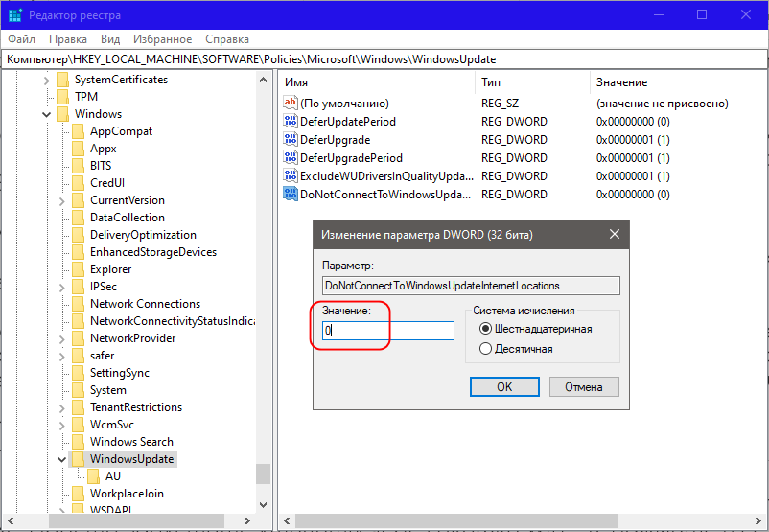769x532 pixels.
Task: Click the AU subfolder icon
Action: point(93,476)
